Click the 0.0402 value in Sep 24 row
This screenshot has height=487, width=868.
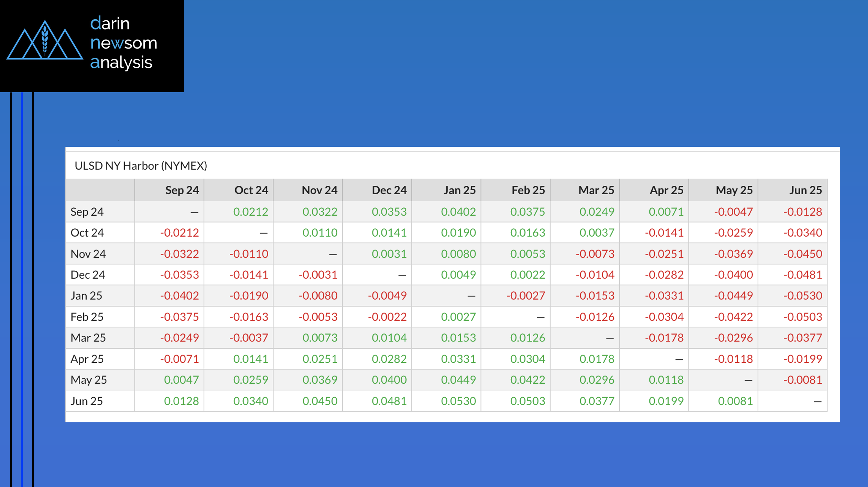pyautogui.click(x=458, y=212)
